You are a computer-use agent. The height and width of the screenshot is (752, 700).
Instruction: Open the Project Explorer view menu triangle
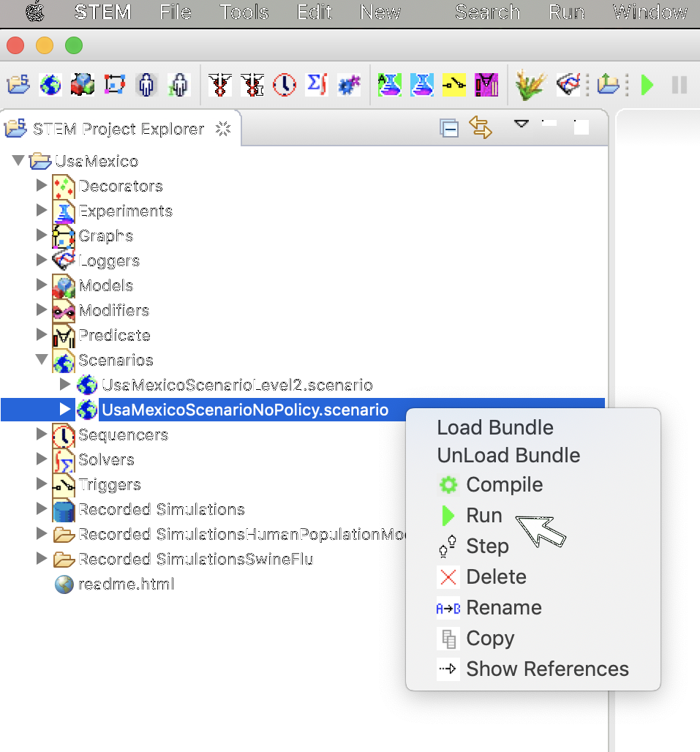pyautogui.click(x=521, y=124)
